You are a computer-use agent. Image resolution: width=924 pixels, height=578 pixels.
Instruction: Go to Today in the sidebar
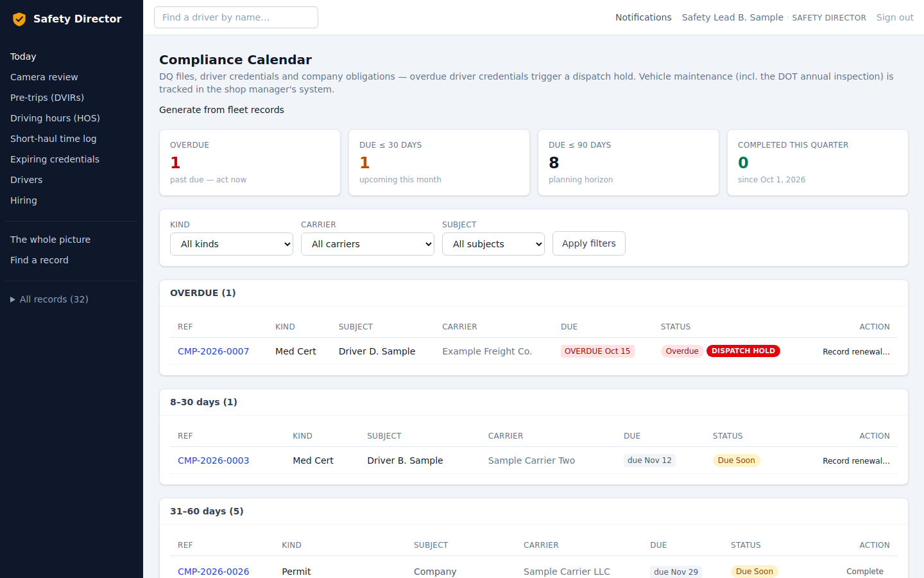click(23, 57)
